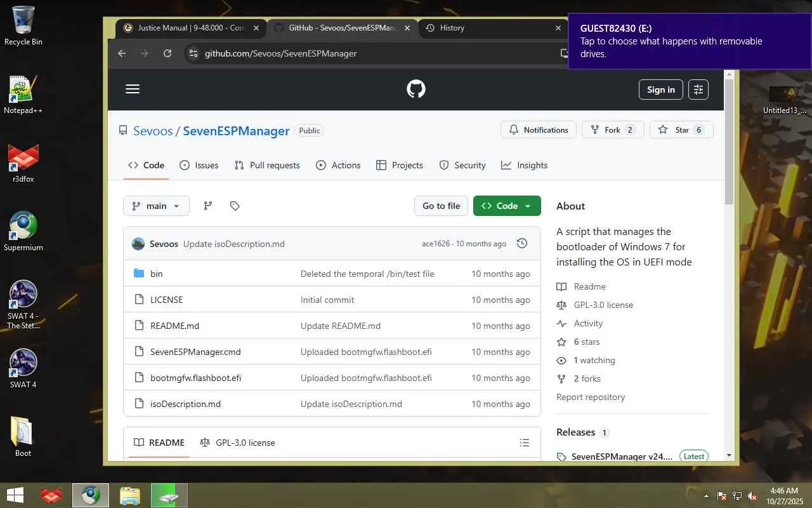
Task: Open the Sevoos owner link
Action: (x=153, y=131)
